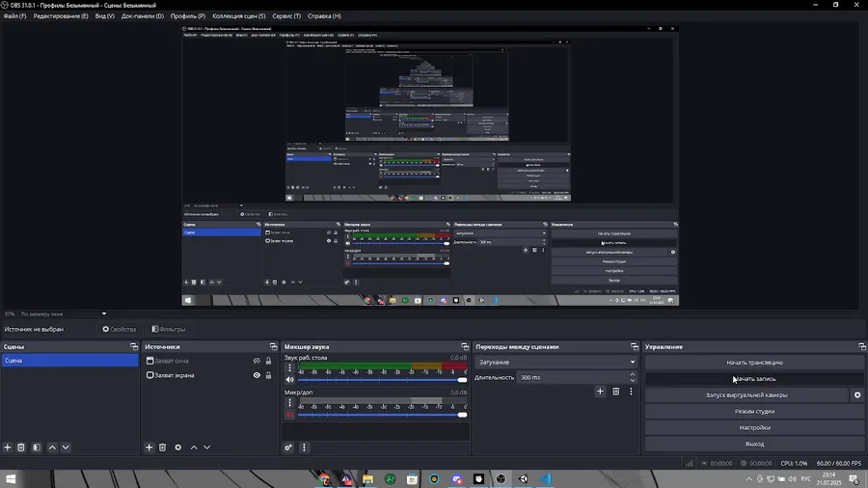Open the Windows Start menu
The height and width of the screenshot is (488, 868).
[x=11, y=478]
